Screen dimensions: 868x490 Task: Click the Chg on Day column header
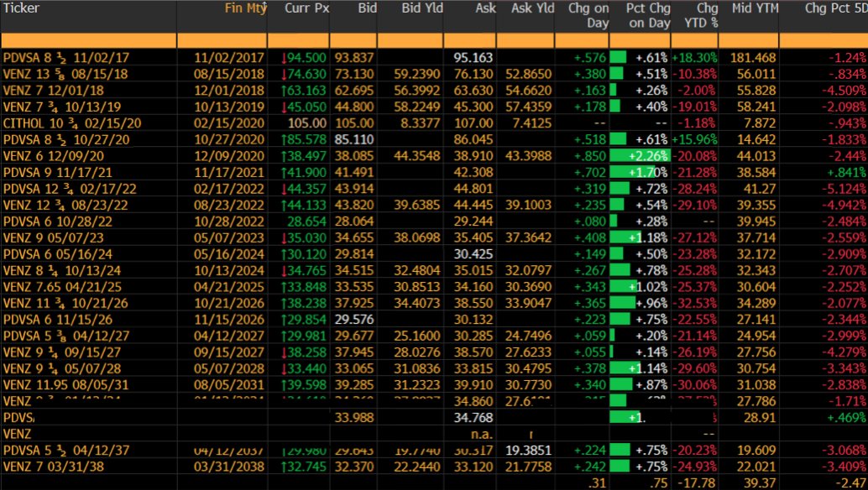(588, 15)
